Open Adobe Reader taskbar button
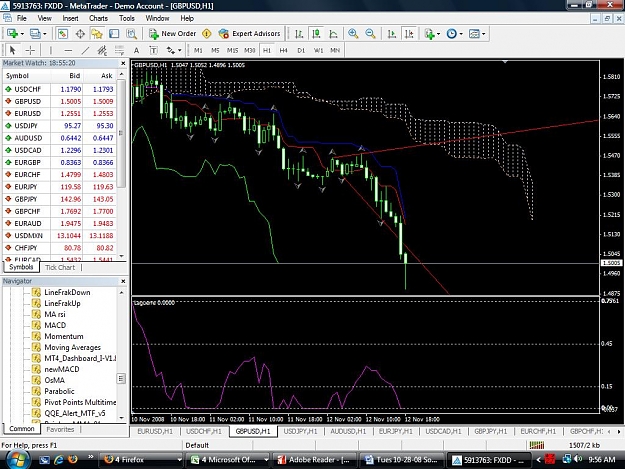The height and width of the screenshot is (469, 625). [314, 460]
